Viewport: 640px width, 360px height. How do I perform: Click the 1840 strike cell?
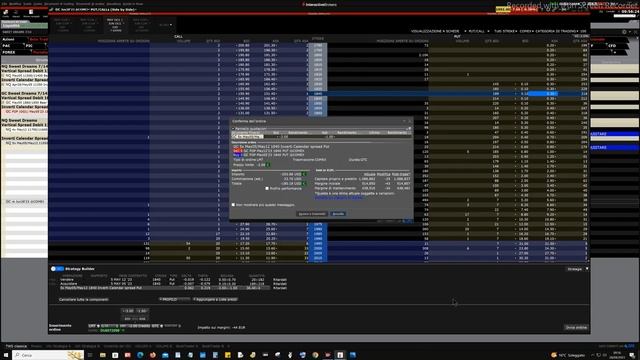pos(318,93)
